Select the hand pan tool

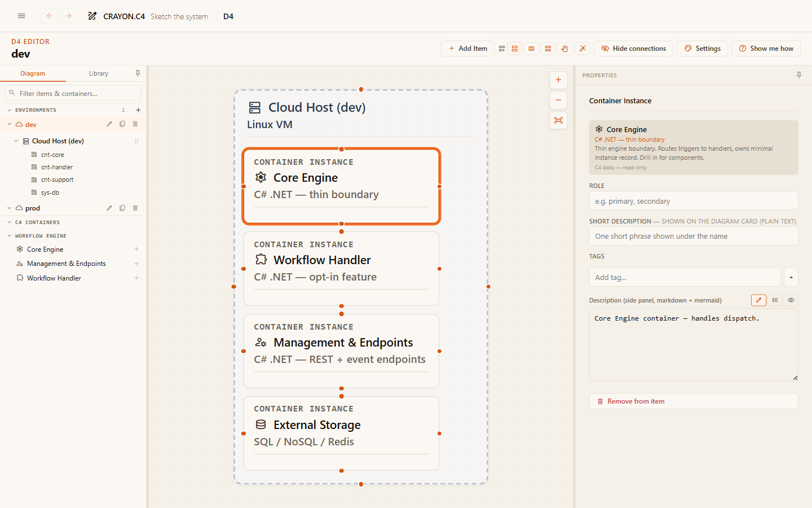coord(564,49)
